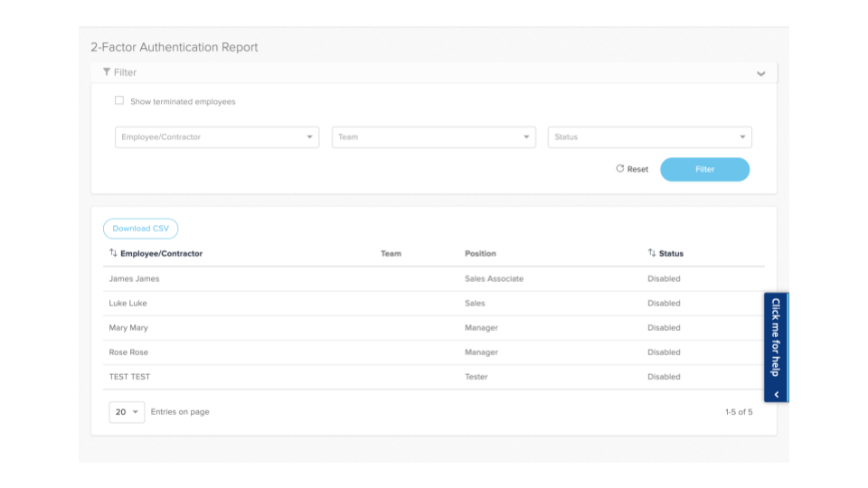Click the 1-5 of 5 pagination text
The width and height of the screenshot is (868, 488).
(739, 412)
